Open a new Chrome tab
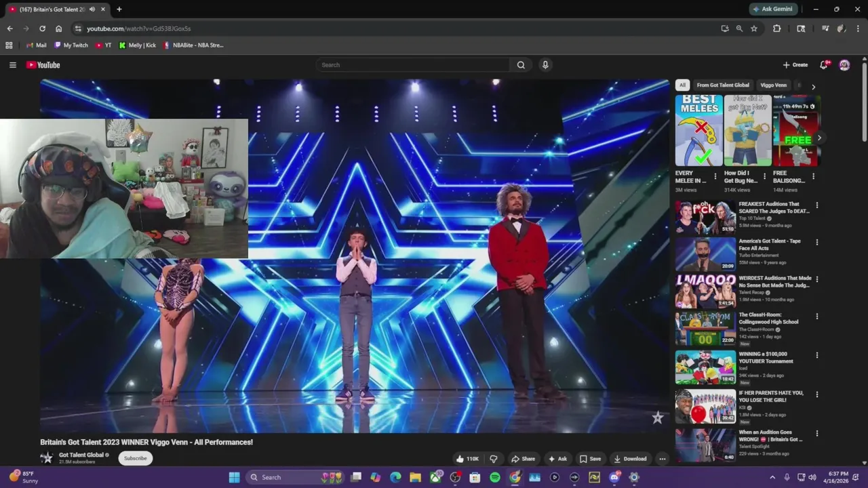 click(x=119, y=9)
